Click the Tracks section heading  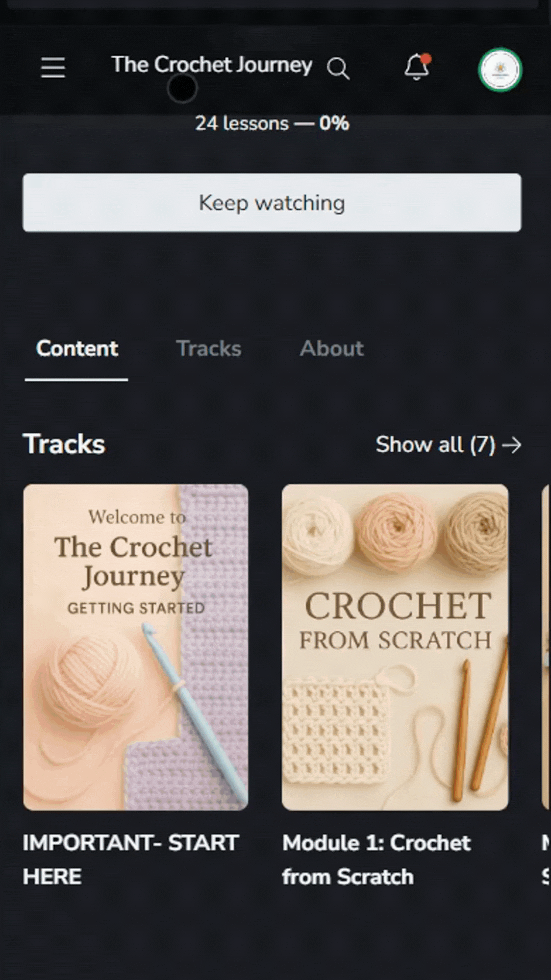point(64,444)
